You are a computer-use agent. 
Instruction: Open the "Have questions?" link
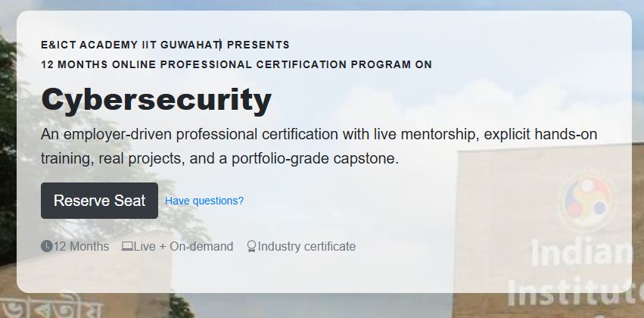click(x=204, y=201)
